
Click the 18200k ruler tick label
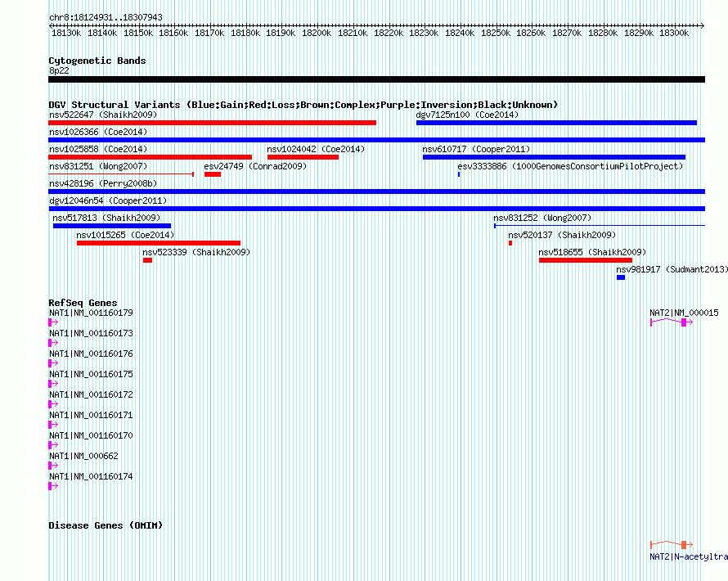317,33
